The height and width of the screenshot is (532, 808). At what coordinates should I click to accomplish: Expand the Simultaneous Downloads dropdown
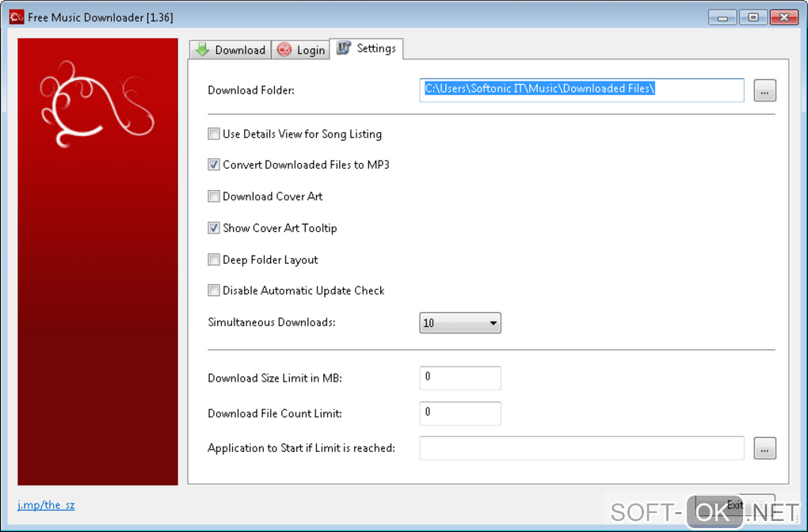point(459,323)
